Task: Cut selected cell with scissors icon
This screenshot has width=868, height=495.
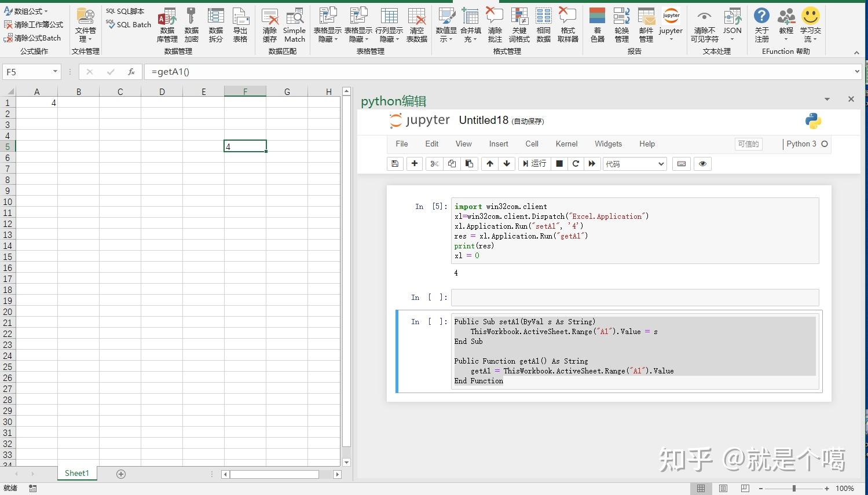Action: pyautogui.click(x=434, y=164)
